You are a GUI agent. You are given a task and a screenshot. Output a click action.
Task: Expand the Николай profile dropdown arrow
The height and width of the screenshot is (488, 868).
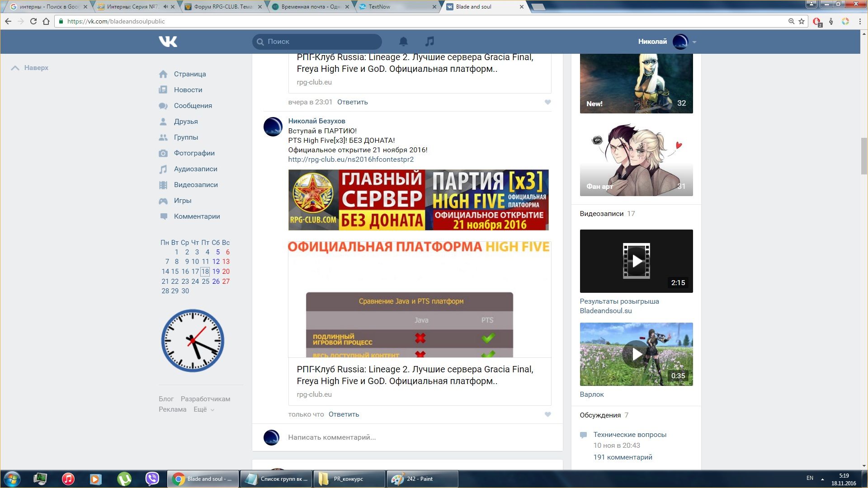(694, 42)
